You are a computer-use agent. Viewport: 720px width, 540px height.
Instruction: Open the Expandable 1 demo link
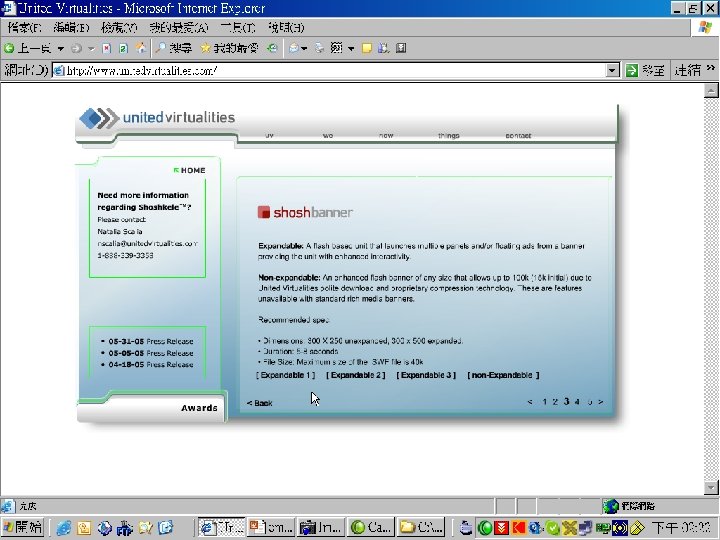(x=286, y=375)
